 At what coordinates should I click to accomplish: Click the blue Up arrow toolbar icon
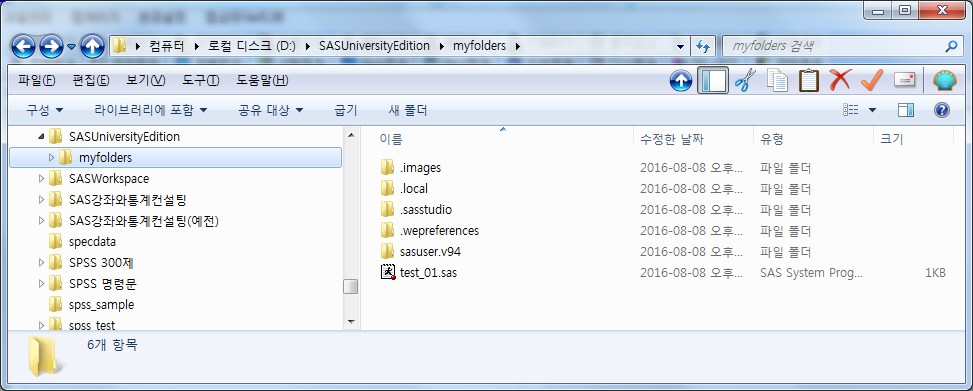681,81
